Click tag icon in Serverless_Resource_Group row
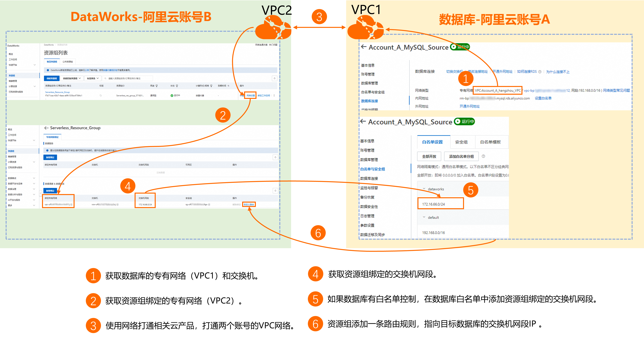The width and height of the screenshot is (644, 344). (101, 96)
